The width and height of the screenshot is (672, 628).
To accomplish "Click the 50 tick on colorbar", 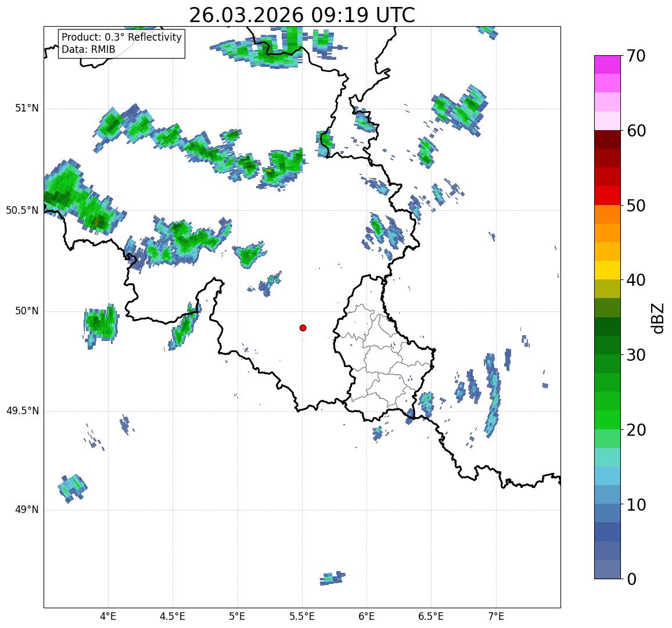I will pyautogui.click(x=635, y=206).
